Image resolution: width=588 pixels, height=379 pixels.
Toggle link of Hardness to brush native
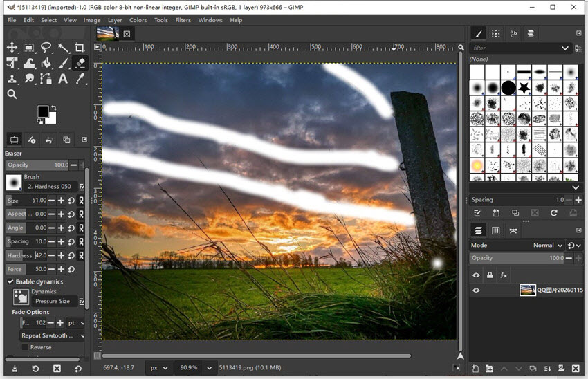pos(81,255)
